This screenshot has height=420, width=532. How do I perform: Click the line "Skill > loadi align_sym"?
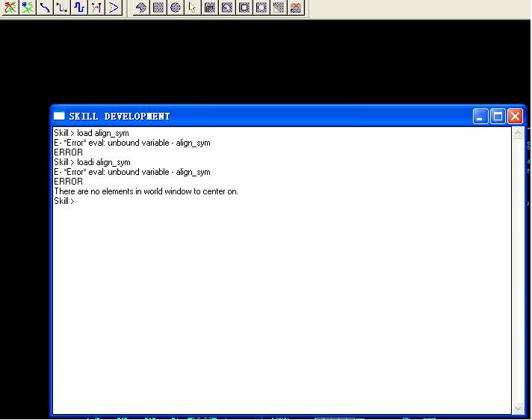(x=92, y=162)
